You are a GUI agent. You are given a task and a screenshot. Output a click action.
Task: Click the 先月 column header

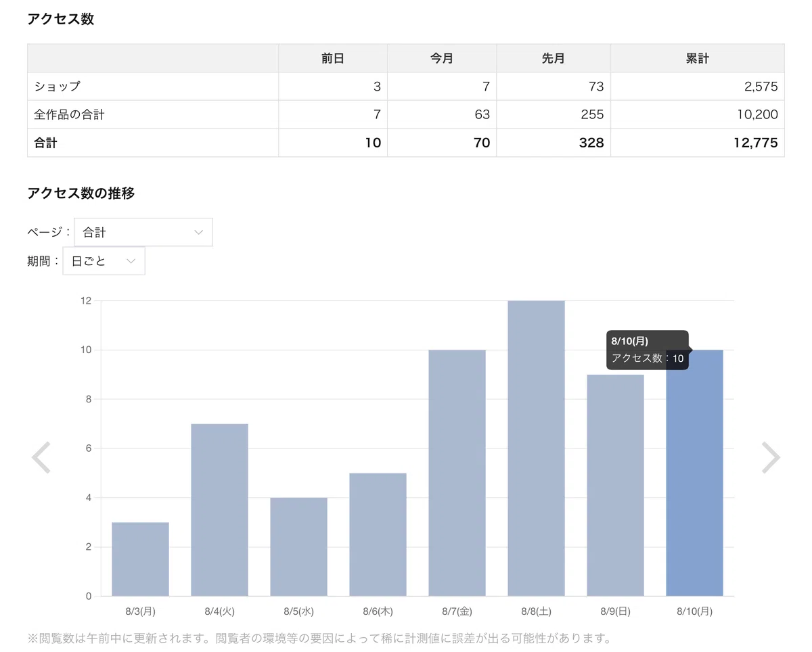point(554,59)
